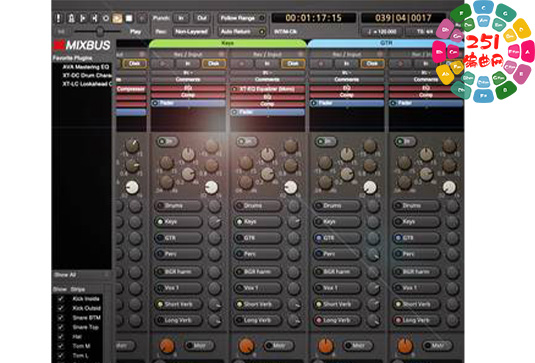Click the XT-EQ Equalizer (Mono) processor entry
This screenshot has height=363, width=535.
pos(268,89)
